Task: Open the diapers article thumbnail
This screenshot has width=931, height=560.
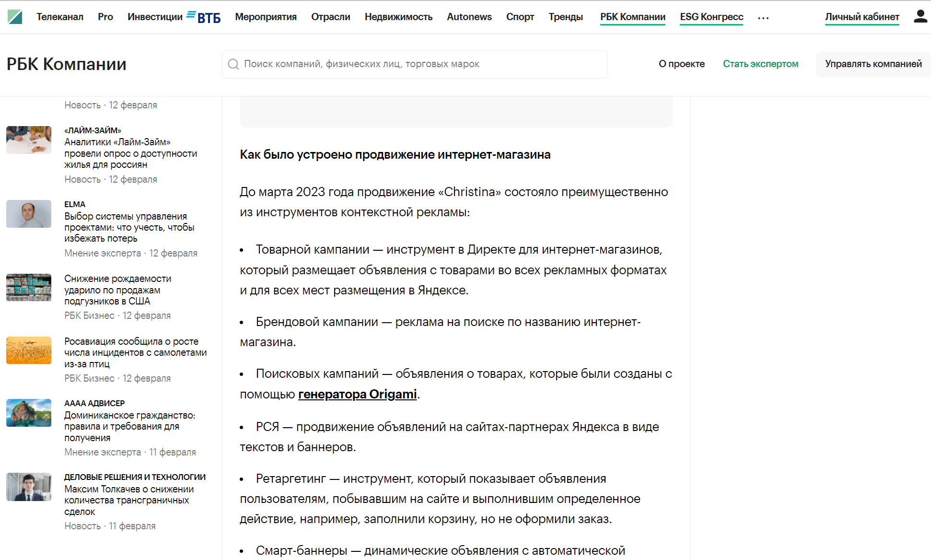Action: click(x=29, y=288)
